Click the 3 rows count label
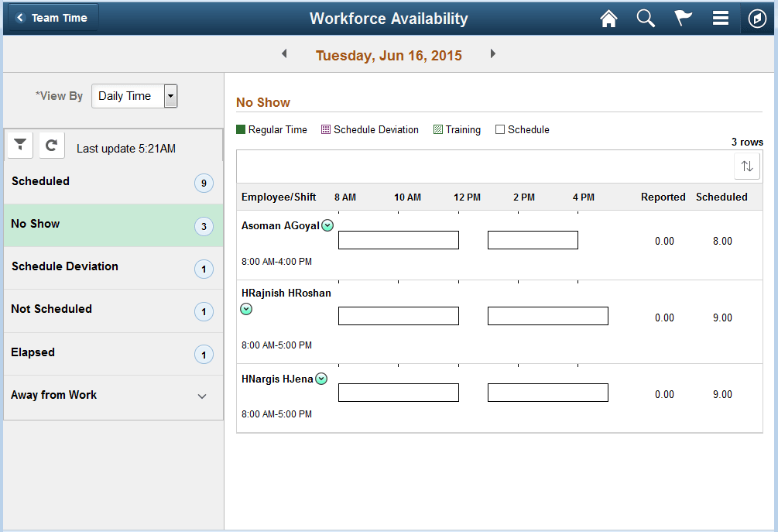This screenshot has height=532, width=778. coord(747,142)
